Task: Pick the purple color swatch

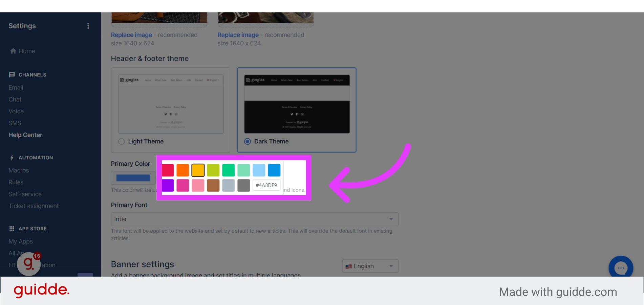Action: [168, 185]
